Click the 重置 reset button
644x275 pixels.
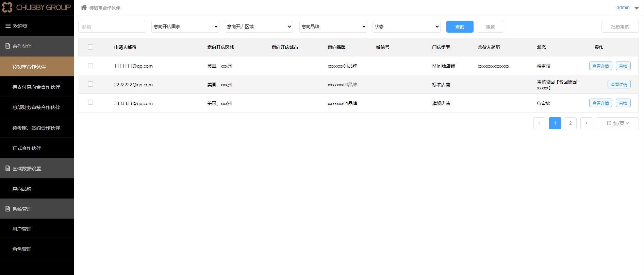[x=490, y=27]
